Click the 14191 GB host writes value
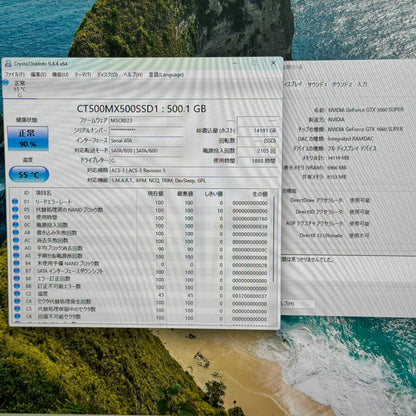 coord(257,130)
